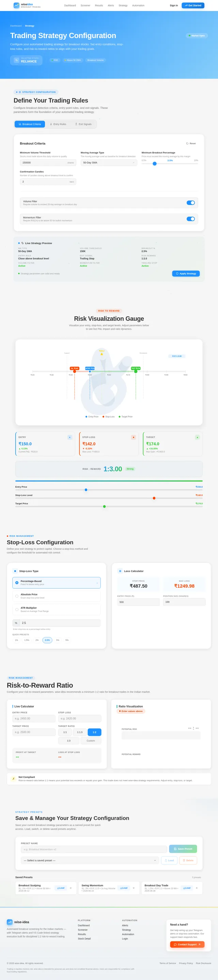Click the Target card's green arrow icon
The height and width of the screenshot is (980, 218).
point(197,437)
